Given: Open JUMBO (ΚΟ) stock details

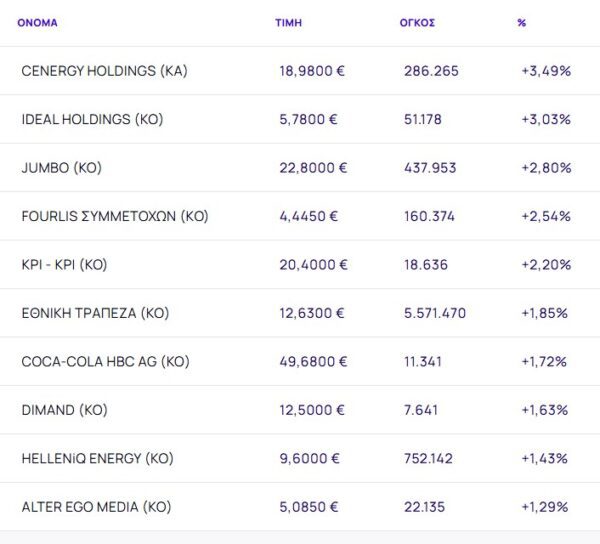Looking at the screenshot, I should [x=61, y=168].
